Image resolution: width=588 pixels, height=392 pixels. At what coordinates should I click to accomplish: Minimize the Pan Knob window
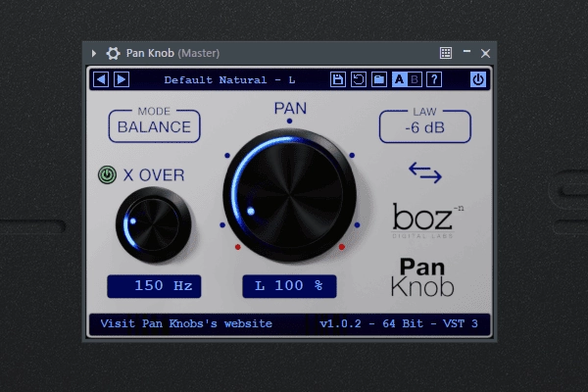[x=466, y=51]
